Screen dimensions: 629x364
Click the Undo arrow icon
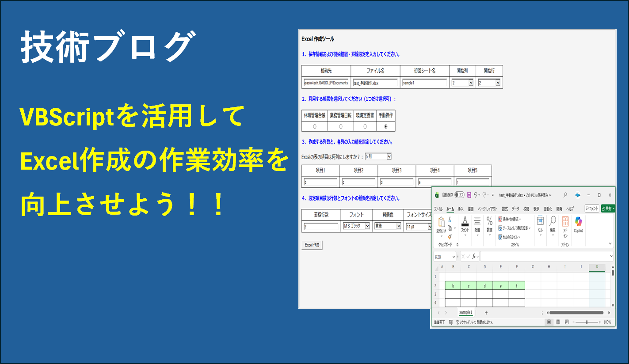click(x=476, y=195)
